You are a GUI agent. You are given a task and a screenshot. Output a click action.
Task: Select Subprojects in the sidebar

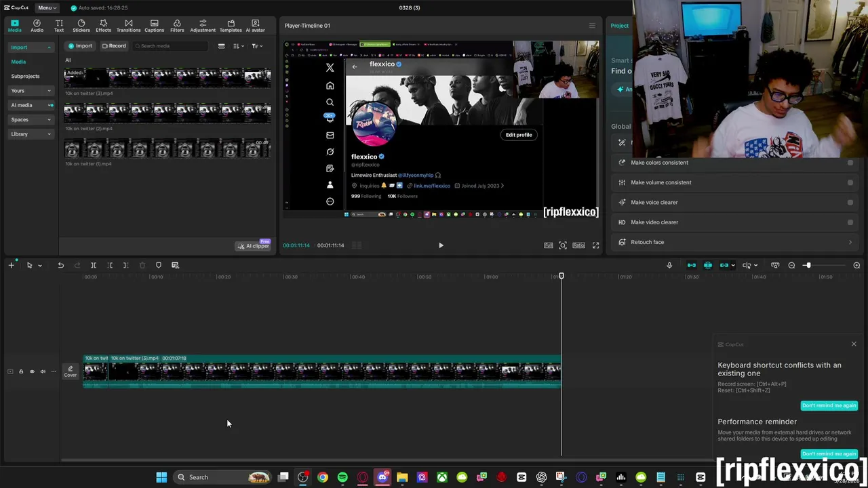pyautogui.click(x=25, y=76)
